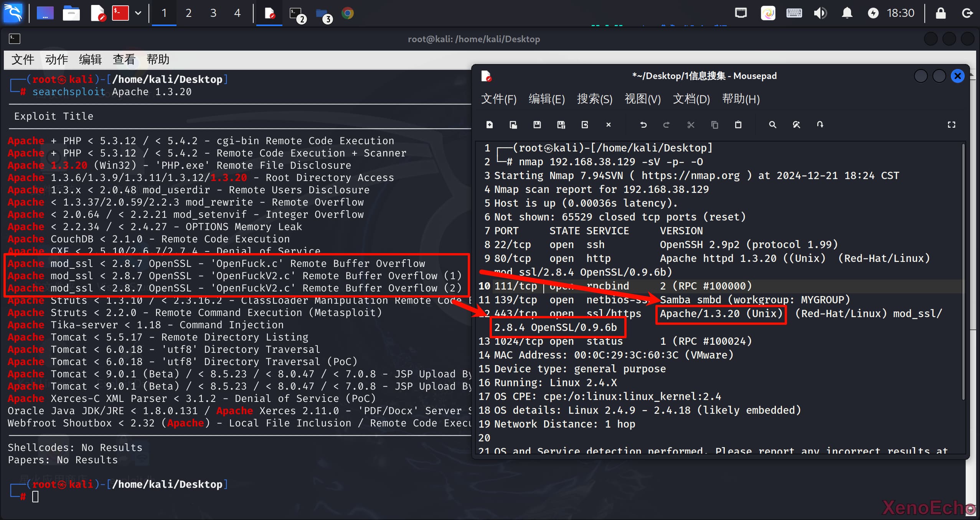980x520 pixels.
Task: Click the Save file toolbar icon
Action: pos(537,125)
